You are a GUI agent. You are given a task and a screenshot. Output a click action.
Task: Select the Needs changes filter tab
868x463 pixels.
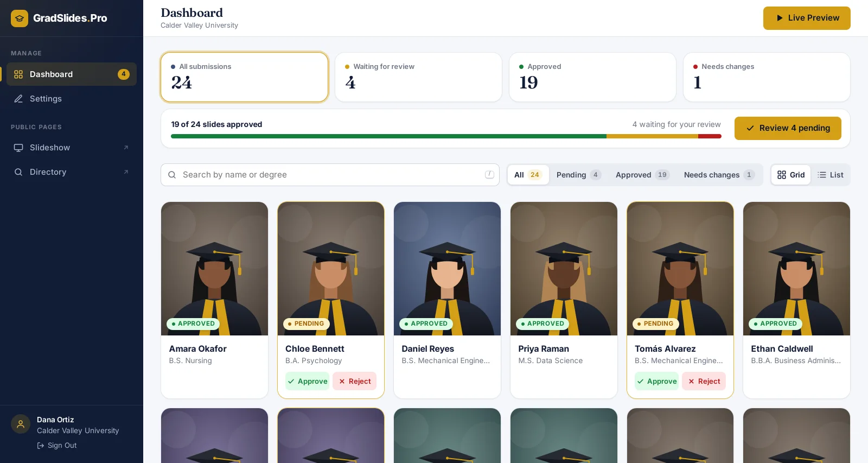pyautogui.click(x=719, y=175)
